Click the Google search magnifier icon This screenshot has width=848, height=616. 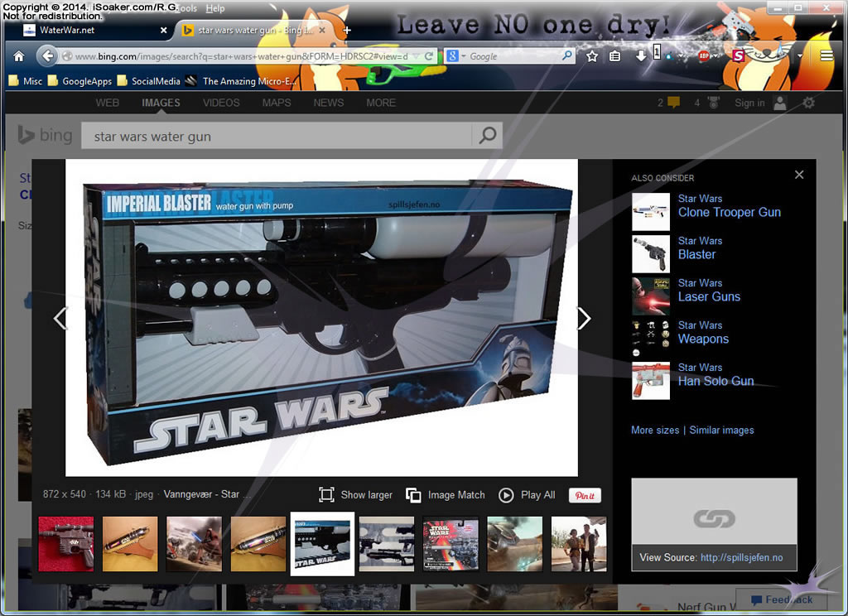pyautogui.click(x=566, y=55)
